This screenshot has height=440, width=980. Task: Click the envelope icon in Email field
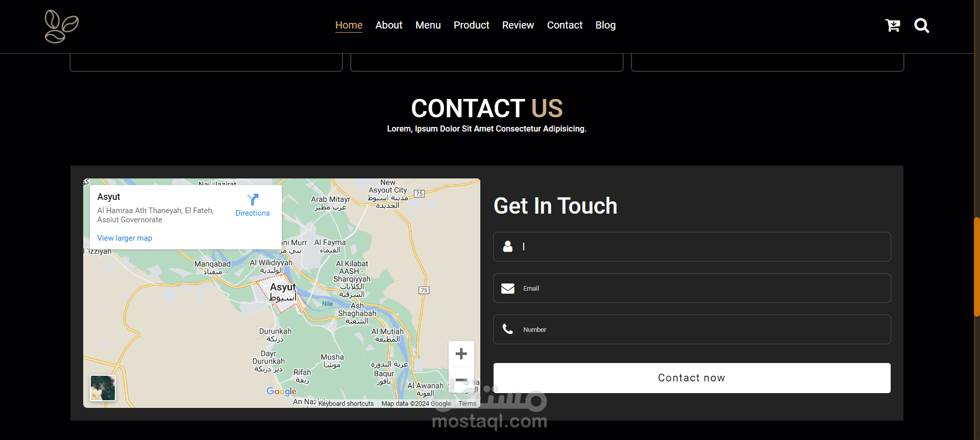tap(508, 289)
